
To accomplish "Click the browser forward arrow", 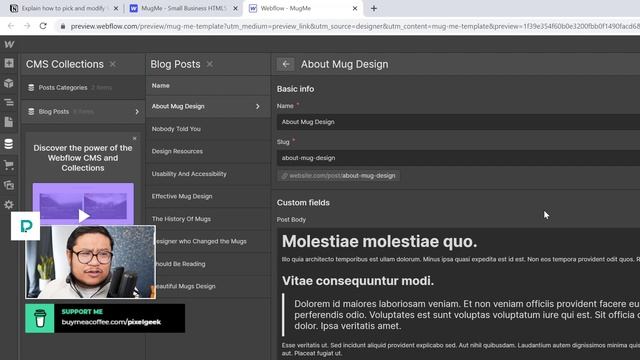I will [27, 26].
